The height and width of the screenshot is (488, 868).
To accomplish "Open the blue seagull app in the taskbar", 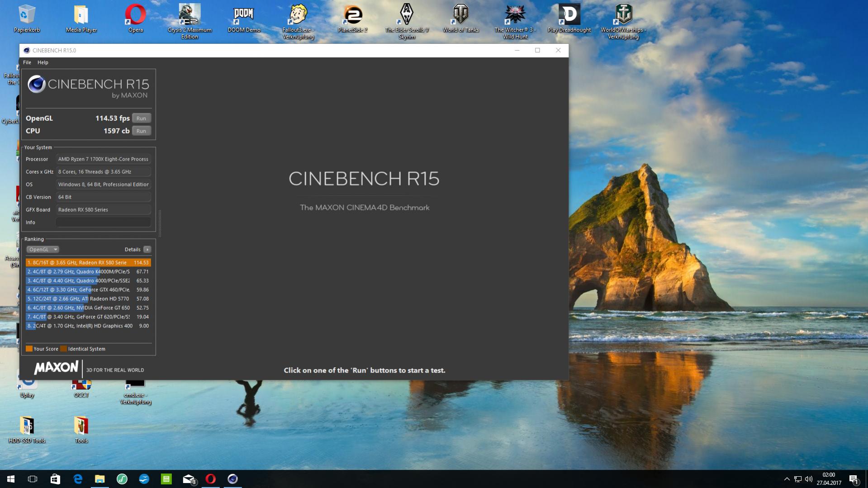I will click(144, 479).
